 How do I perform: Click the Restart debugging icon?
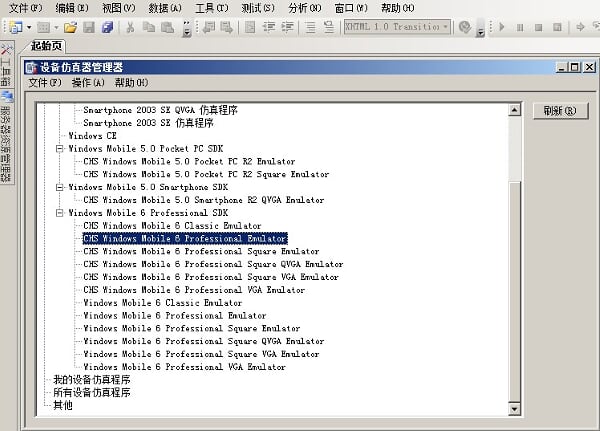(x=558, y=27)
